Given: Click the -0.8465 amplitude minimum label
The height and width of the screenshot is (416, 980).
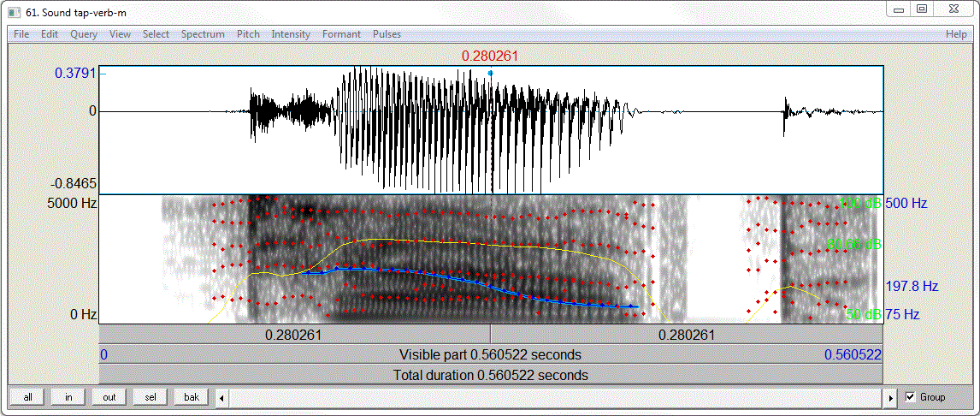Looking at the screenshot, I should point(75,184).
